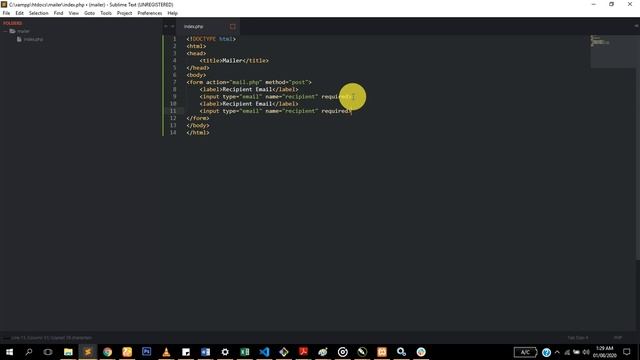Screen dimensions: 640x360
Task: Click the Mailer title tag line
Action: click(x=234, y=60)
